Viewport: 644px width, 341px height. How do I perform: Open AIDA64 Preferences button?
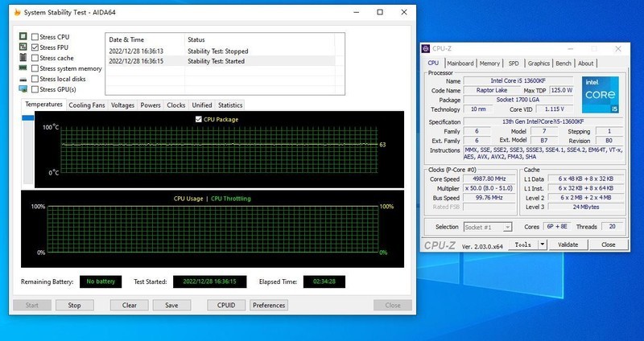coord(269,306)
